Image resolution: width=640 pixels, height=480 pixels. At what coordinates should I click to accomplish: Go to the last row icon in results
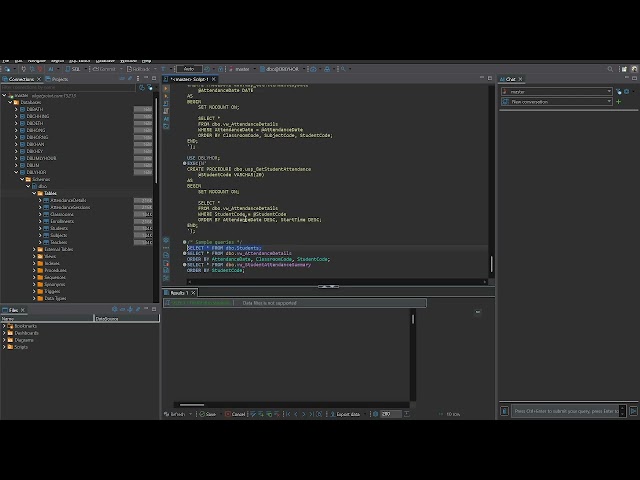pyautogui.click(x=311, y=414)
